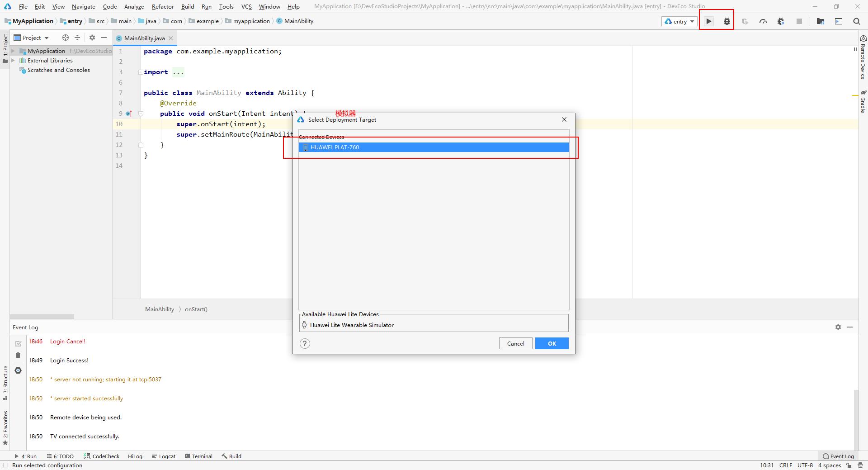Click Cancel in deployment target dialog

click(515, 344)
